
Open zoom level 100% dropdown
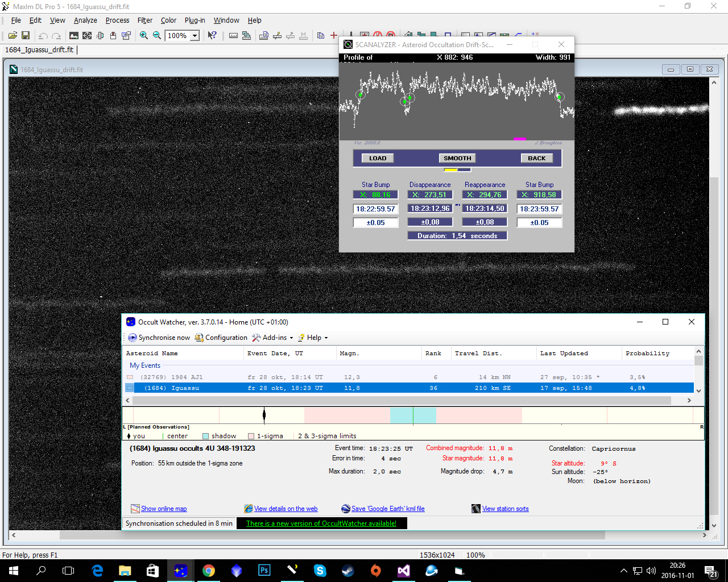[195, 35]
